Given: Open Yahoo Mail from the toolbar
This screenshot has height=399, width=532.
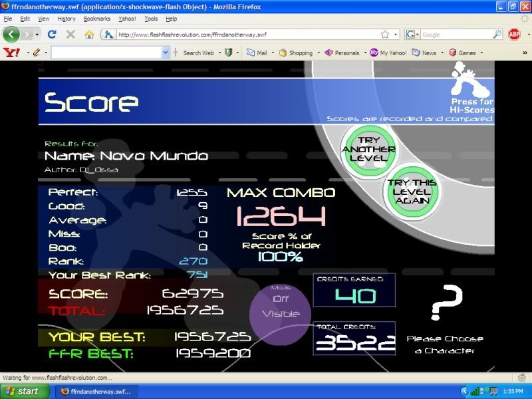Looking at the screenshot, I should coord(257,53).
